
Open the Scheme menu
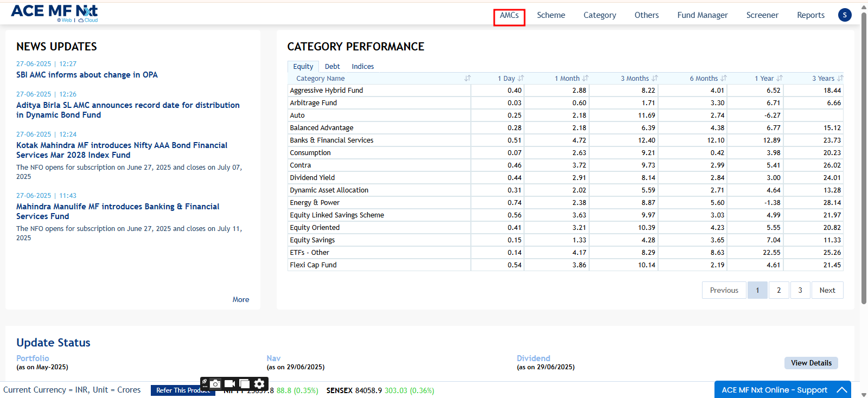point(551,15)
